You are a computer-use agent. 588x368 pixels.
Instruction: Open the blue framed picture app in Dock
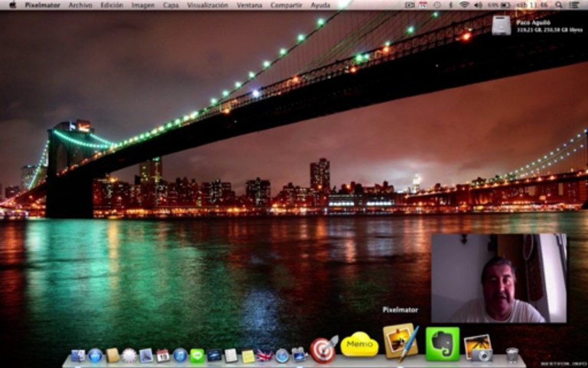click(x=146, y=355)
